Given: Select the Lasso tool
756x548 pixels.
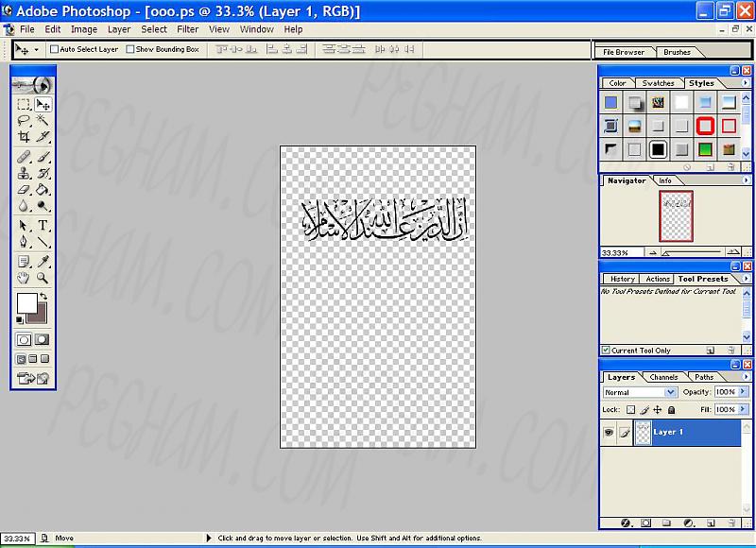Looking at the screenshot, I should [24, 120].
